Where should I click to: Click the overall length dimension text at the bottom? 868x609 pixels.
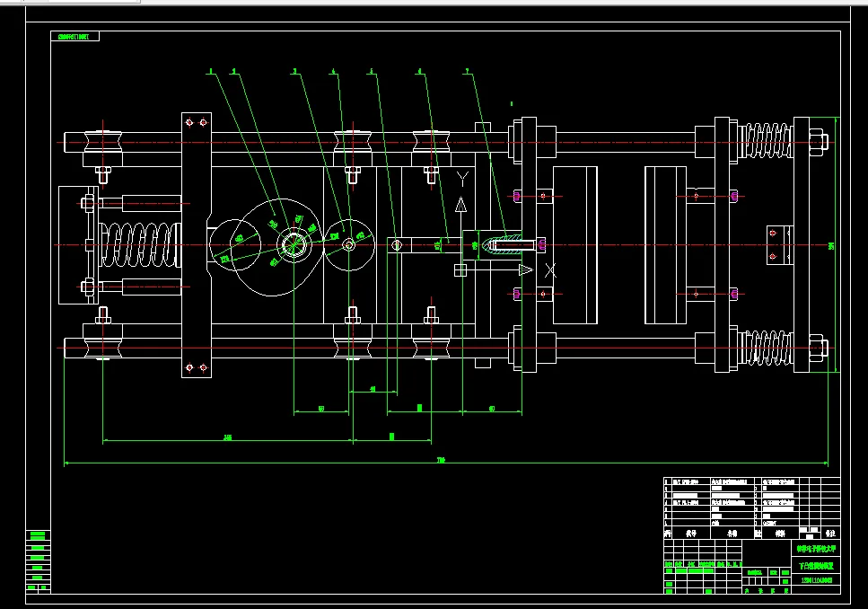click(x=442, y=460)
